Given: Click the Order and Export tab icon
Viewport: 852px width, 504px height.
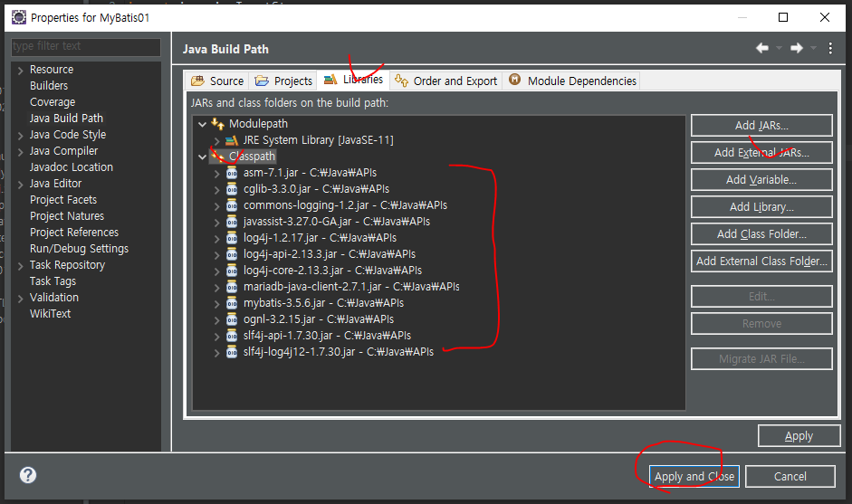Looking at the screenshot, I should (x=401, y=81).
